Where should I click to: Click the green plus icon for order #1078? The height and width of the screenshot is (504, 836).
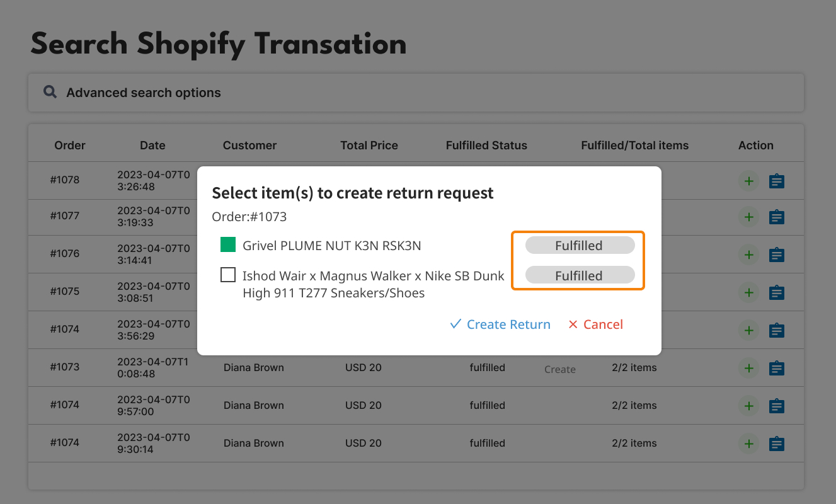click(748, 181)
